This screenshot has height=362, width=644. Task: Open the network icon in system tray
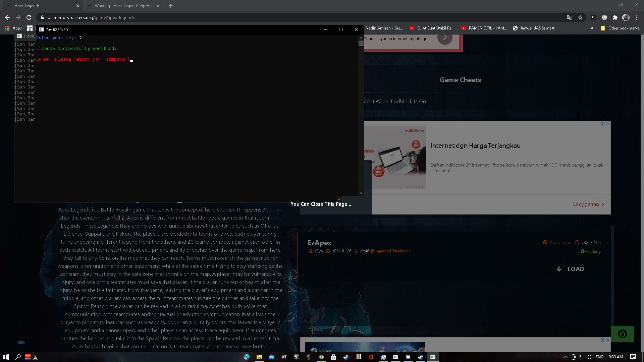pyautogui.click(x=582, y=357)
